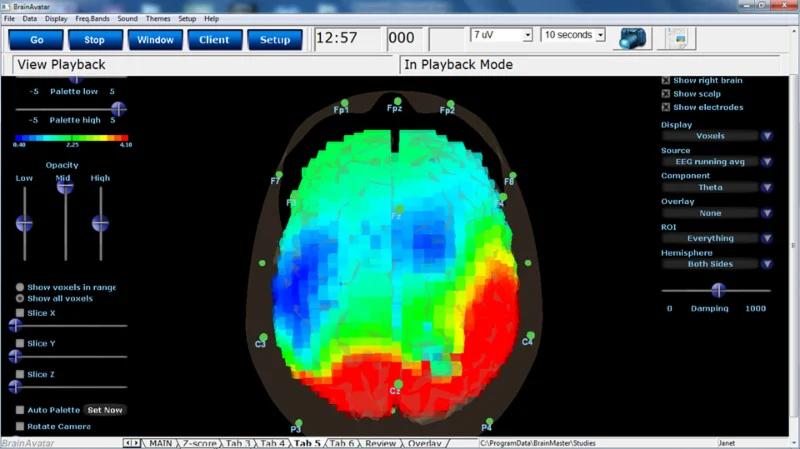
Task: Select Show voxels in range option
Action: (x=20, y=287)
